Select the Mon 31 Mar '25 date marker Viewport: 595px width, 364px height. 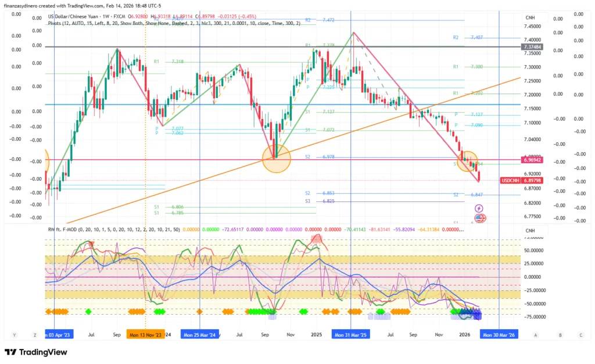coord(350,335)
